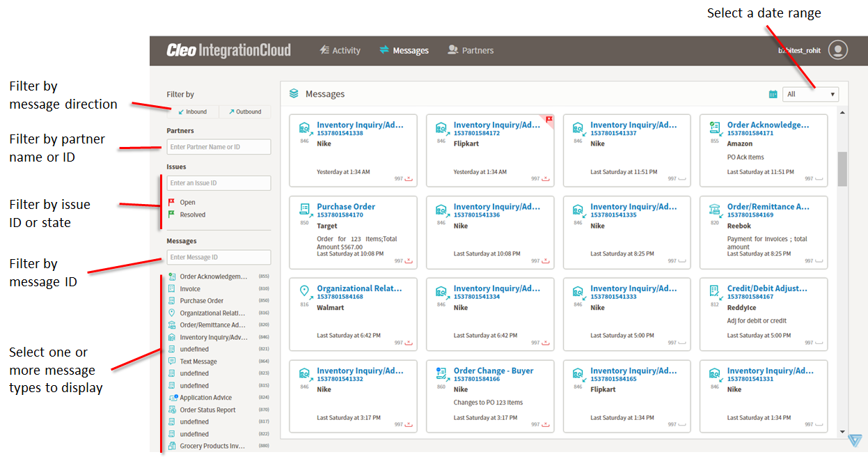The image size is (868, 459).
Task: Click the bottom-right corner triangle logo icon
Action: [x=855, y=441]
